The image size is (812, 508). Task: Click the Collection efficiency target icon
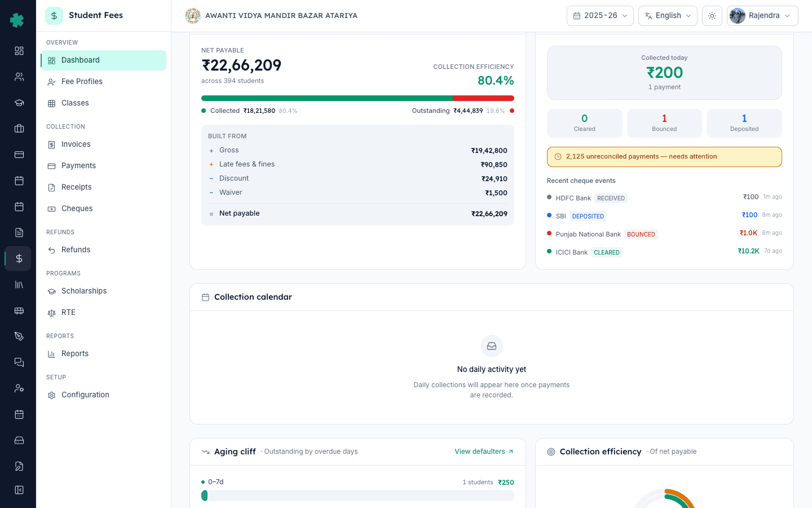(x=551, y=452)
